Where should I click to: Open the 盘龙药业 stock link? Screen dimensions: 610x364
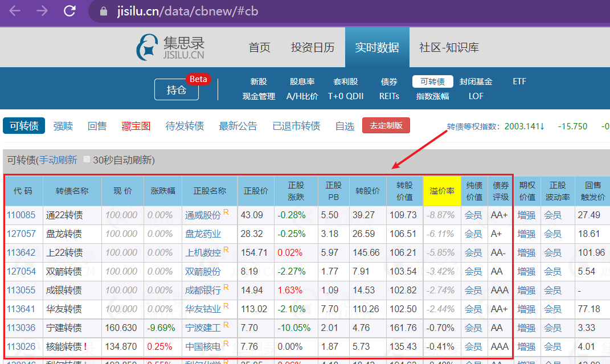(203, 234)
